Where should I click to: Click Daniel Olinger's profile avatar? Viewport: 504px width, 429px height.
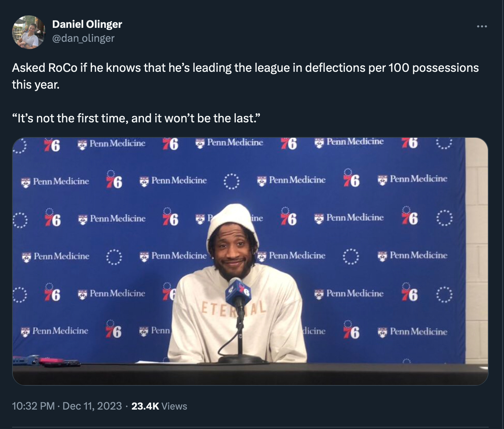(29, 32)
